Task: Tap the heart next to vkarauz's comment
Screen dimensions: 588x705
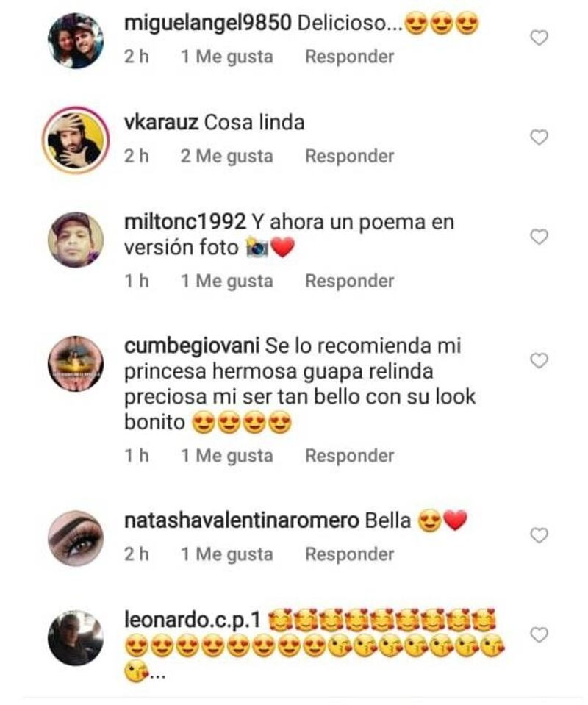Action: 539,137
